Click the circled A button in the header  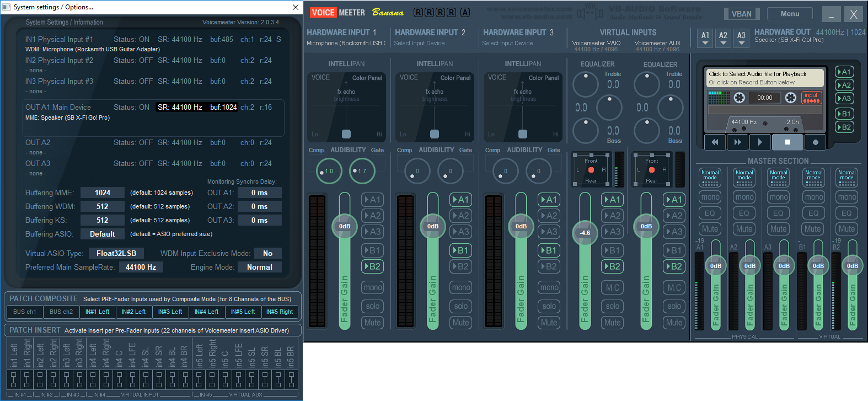465,13
